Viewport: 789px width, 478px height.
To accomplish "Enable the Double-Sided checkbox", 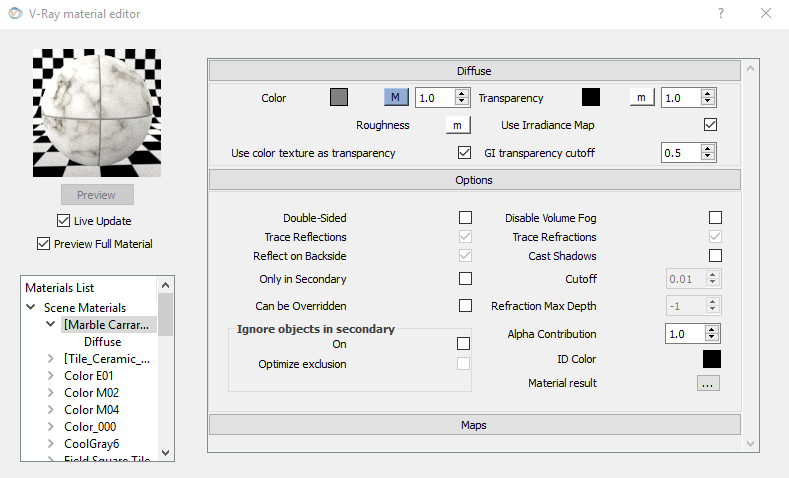I will click(465, 218).
